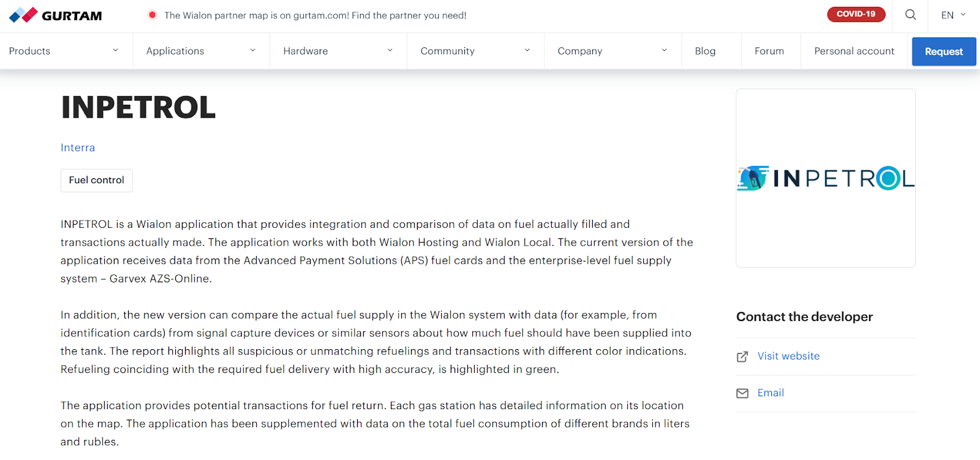Click the Gurtam logo
The width and height of the screenshot is (980, 460).
(55, 15)
